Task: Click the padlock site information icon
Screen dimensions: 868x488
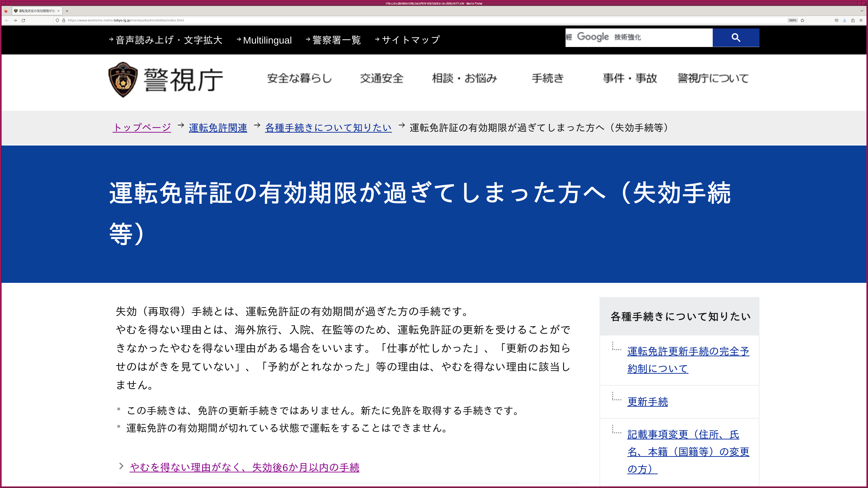Action: click(x=64, y=20)
